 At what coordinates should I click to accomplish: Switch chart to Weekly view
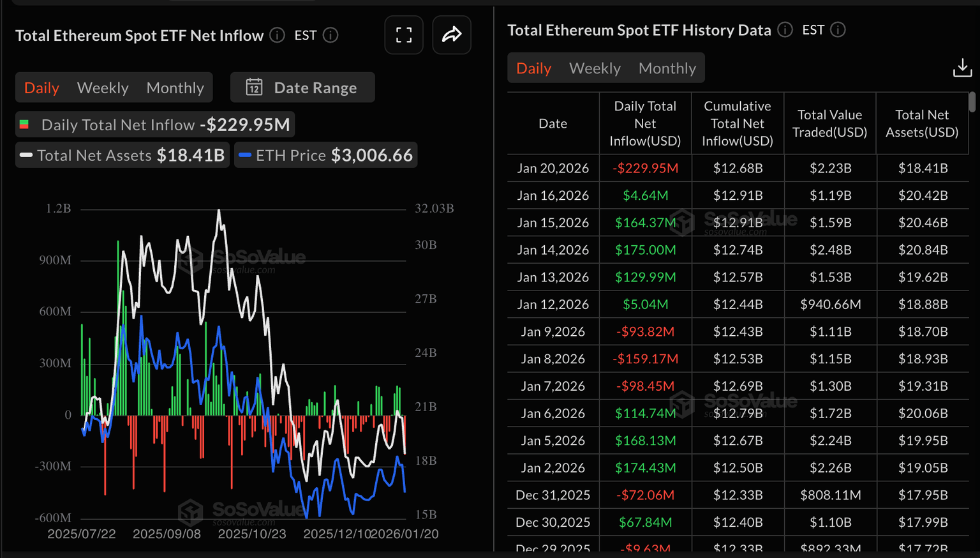point(103,87)
